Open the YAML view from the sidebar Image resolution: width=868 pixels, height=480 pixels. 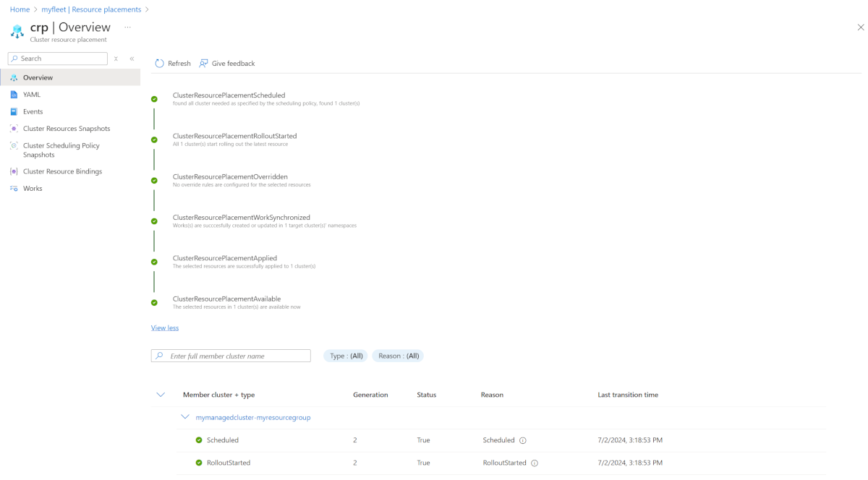33,94
